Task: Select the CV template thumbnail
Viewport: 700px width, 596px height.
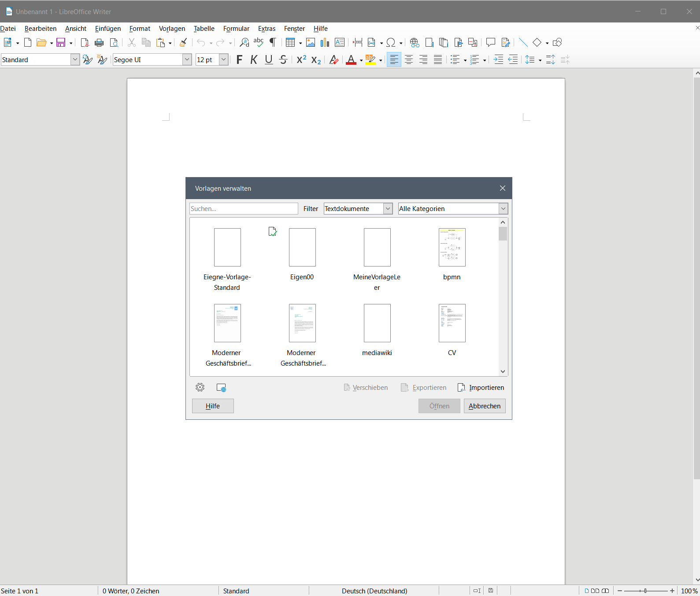Action: [452, 323]
